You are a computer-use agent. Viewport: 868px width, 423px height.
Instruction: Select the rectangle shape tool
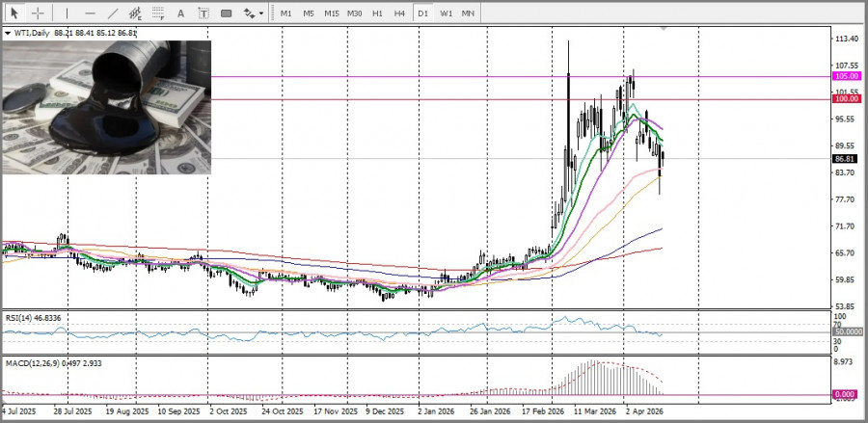(226, 13)
